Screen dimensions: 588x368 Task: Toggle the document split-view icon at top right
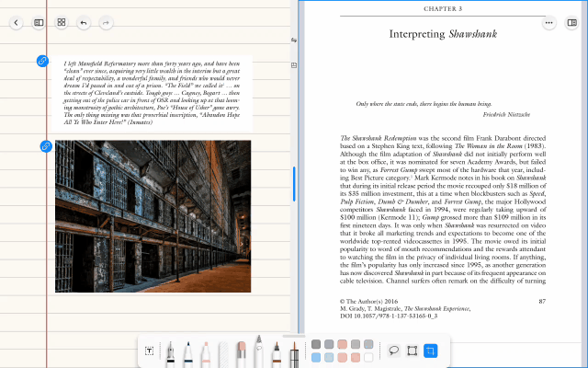571,23
